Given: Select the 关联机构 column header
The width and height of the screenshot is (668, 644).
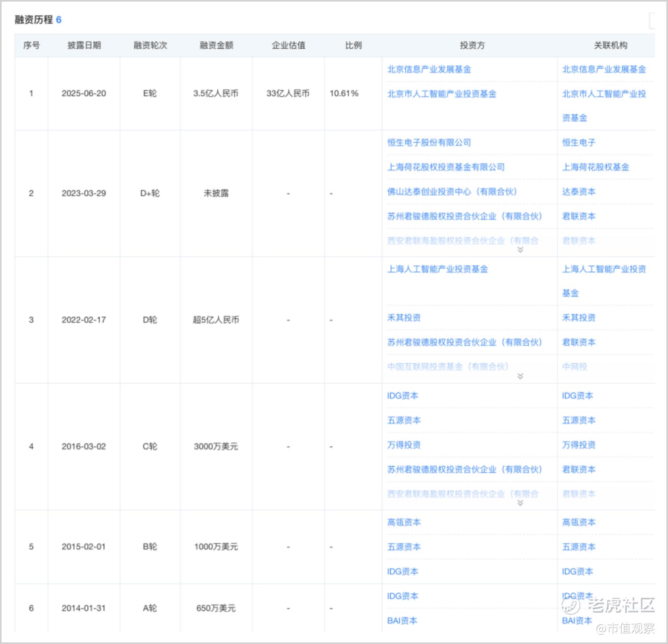Looking at the screenshot, I should coord(610,45).
